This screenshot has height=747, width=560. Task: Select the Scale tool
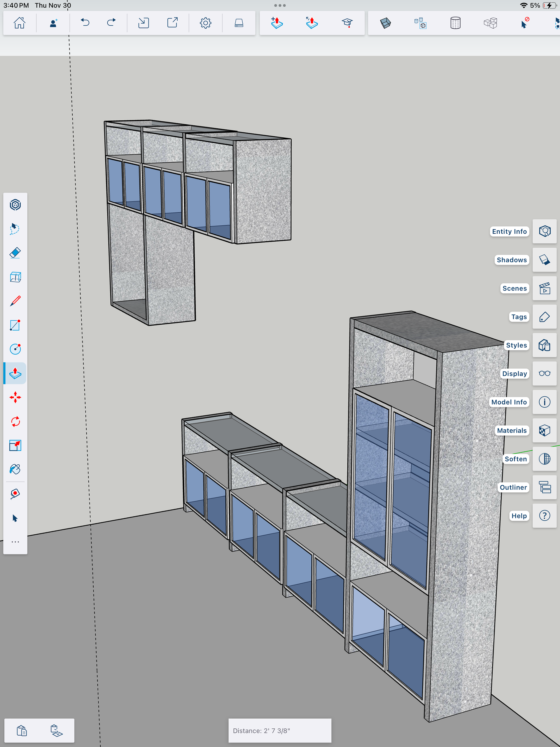coord(15,445)
